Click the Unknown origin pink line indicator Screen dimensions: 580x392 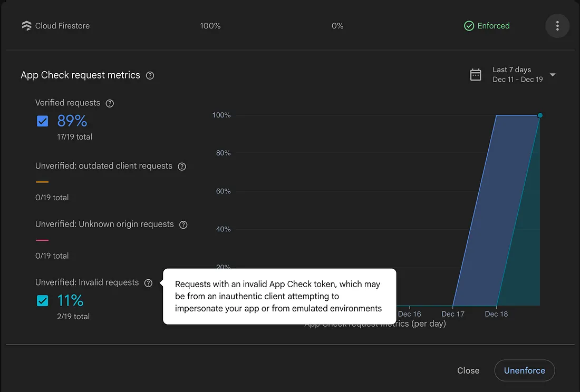(42, 240)
